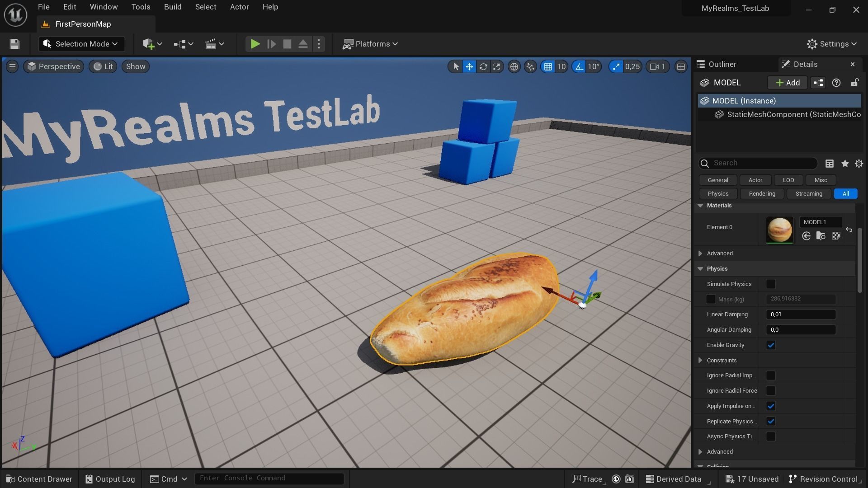Screen dimensions: 868x488
Task: Open Selection Mode dropdown
Action: (x=81, y=44)
